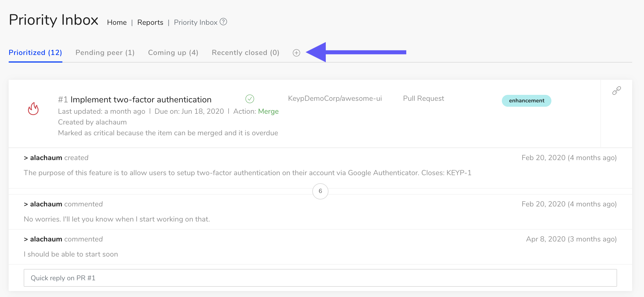
Task: Collapse the alachaum created entry
Action: 26,158
